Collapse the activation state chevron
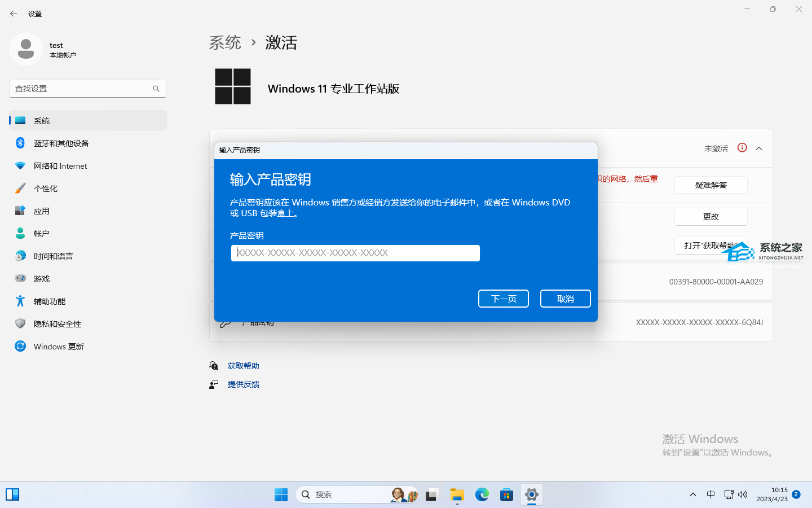This screenshot has height=508, width=812. 759,148
